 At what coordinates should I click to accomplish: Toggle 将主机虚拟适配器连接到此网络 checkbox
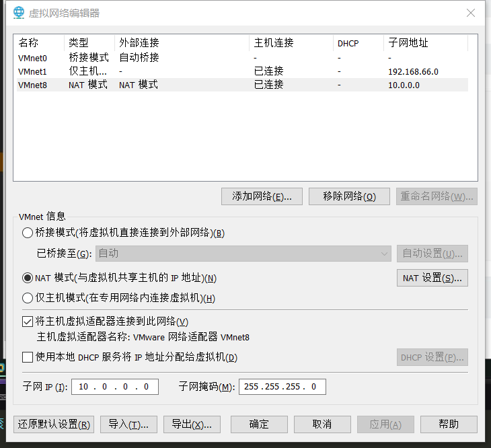[x=28, y=322]
